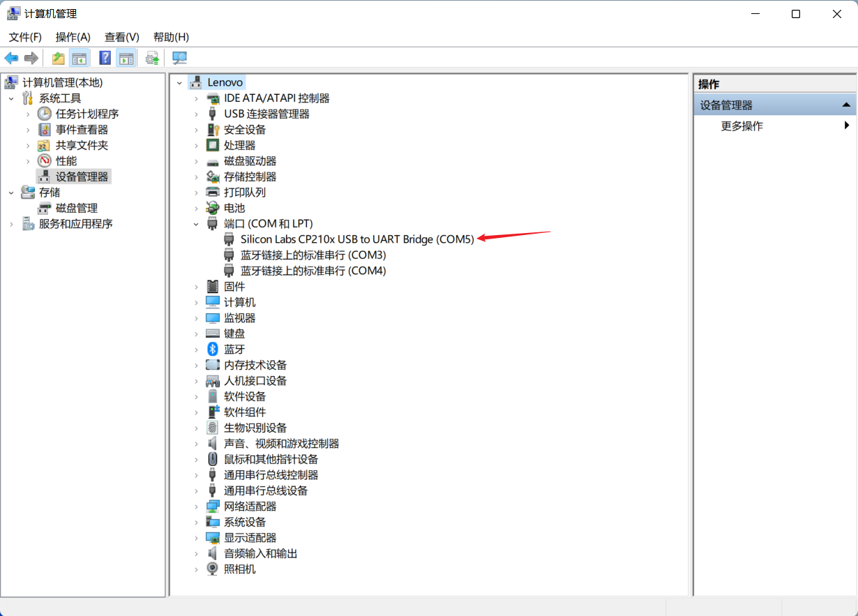Open the 查看(V) menu
The height and width of the screenshot is (616, 858).
[122, 37]
